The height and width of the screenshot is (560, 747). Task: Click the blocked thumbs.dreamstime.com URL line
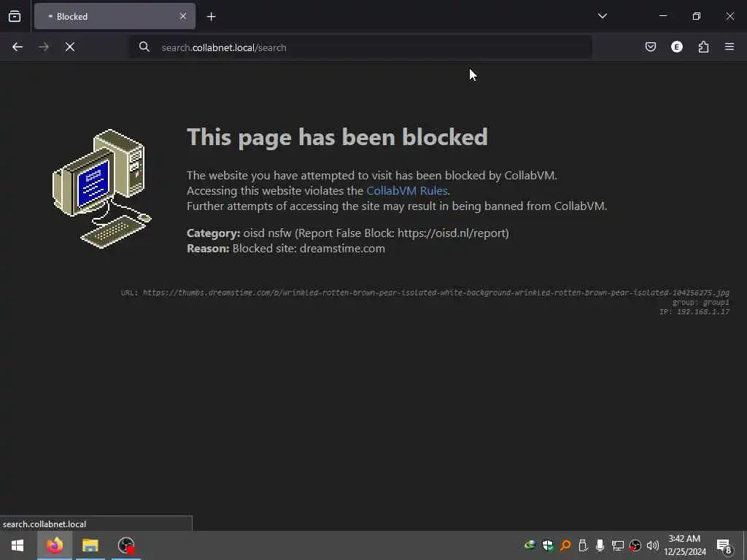coord(425,292)
